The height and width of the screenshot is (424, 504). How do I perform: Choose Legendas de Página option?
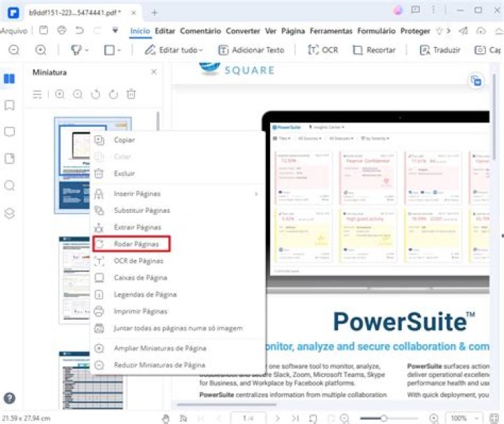(177, 294)
